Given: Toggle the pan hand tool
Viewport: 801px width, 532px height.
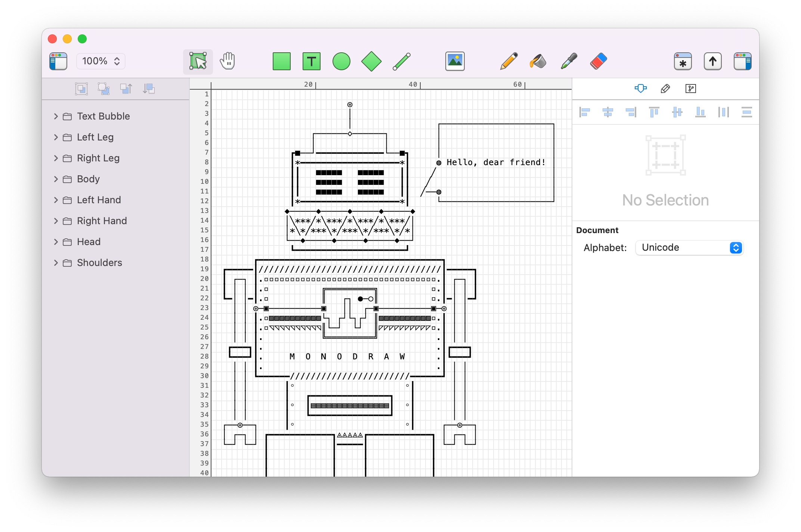Looking at the screenshot, I should (228, 61).
